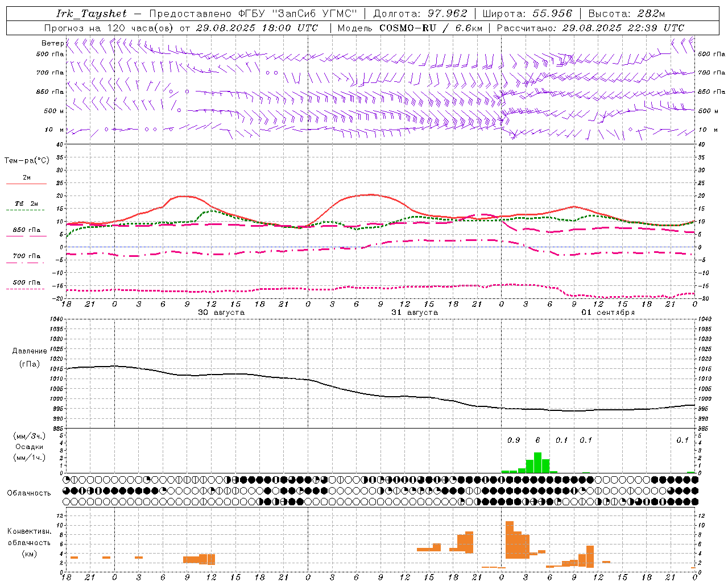Click the Рассчитано: 29.08.2025 22:39 UTC timestamp
Viewport: 728px width, 582px height.
(590, 28)
